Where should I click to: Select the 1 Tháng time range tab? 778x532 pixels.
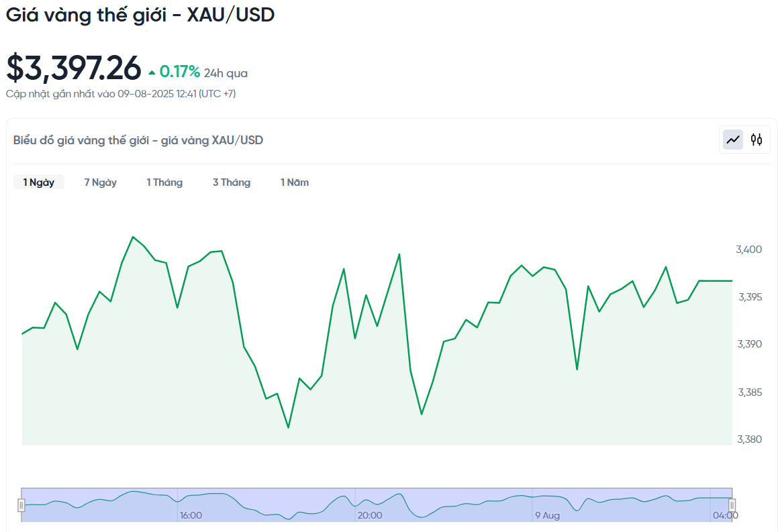[x=164, y=182]
